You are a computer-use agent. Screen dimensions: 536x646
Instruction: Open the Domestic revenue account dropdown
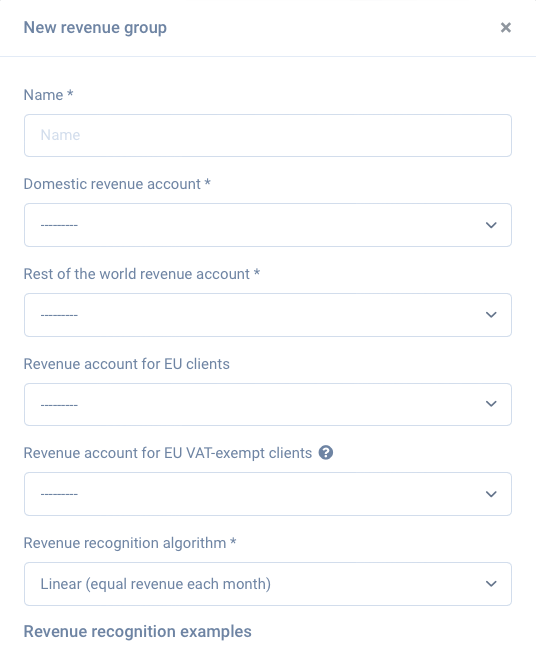coord(268,225)
